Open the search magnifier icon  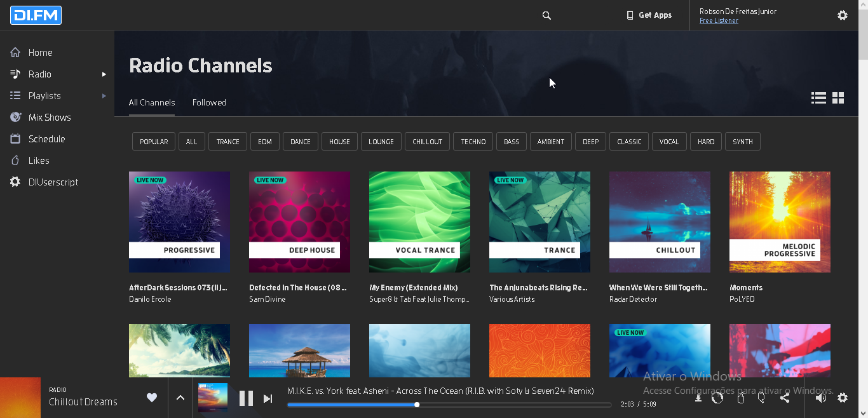click(546, 15)
